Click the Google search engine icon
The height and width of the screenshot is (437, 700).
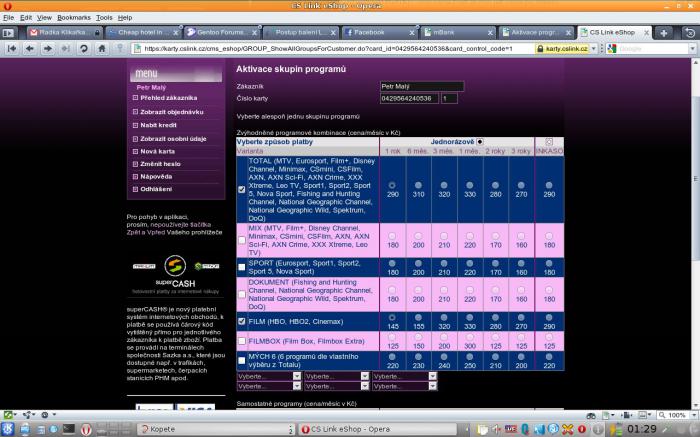[x=612, y=48]
